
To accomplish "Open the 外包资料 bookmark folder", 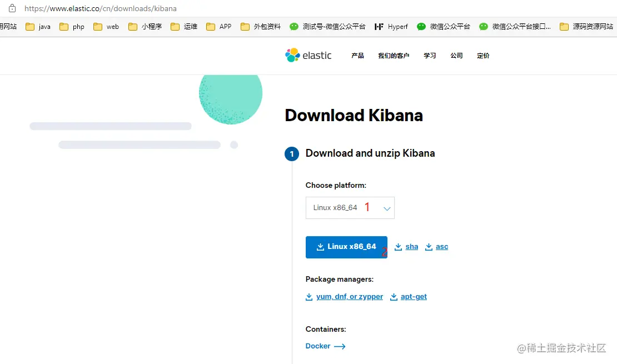I will (x=261, y=26).
